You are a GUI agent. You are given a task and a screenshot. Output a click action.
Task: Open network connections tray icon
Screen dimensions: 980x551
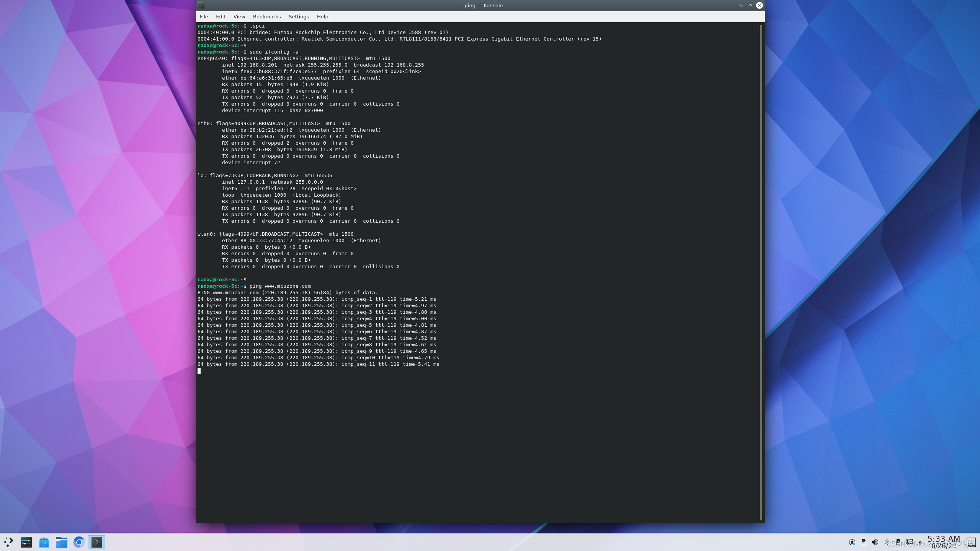(x=909, y=542)
